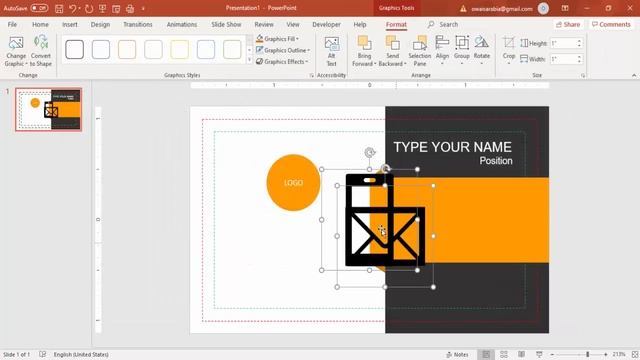
Task: Open the Alt Text pane
Action: (x=331, y=51)
